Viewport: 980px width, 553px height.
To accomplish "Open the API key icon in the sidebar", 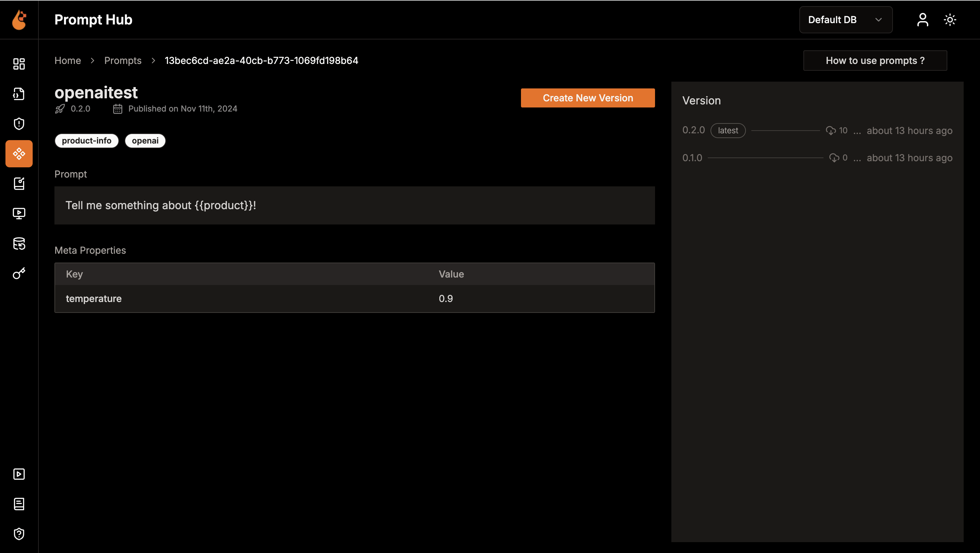I will point(19,273).
